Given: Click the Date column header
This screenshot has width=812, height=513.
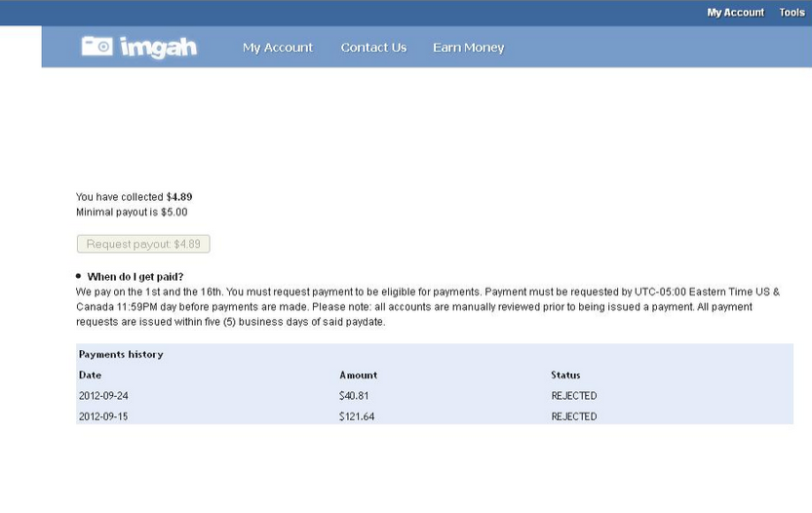Looking at the screenshot, I should 90,375.
